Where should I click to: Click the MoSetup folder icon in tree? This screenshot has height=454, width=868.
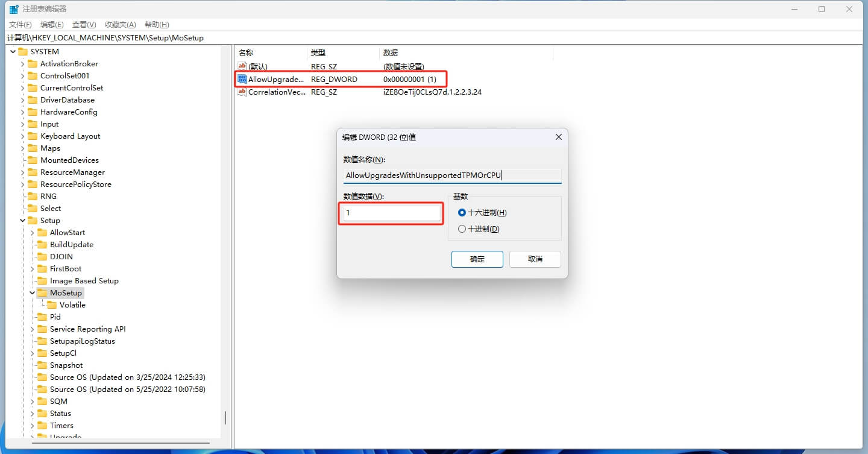[42, 292]
